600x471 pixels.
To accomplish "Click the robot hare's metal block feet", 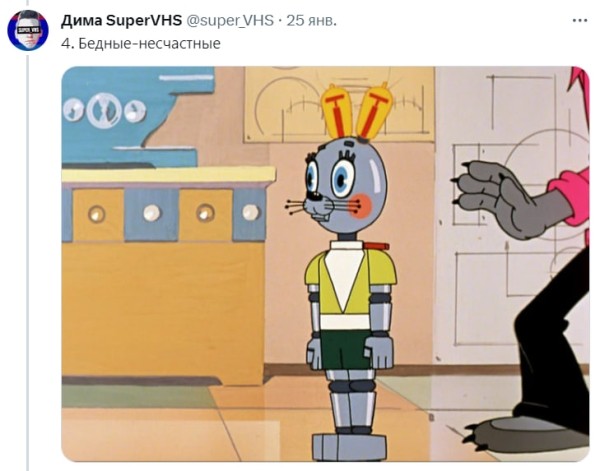I will [349, 447].
